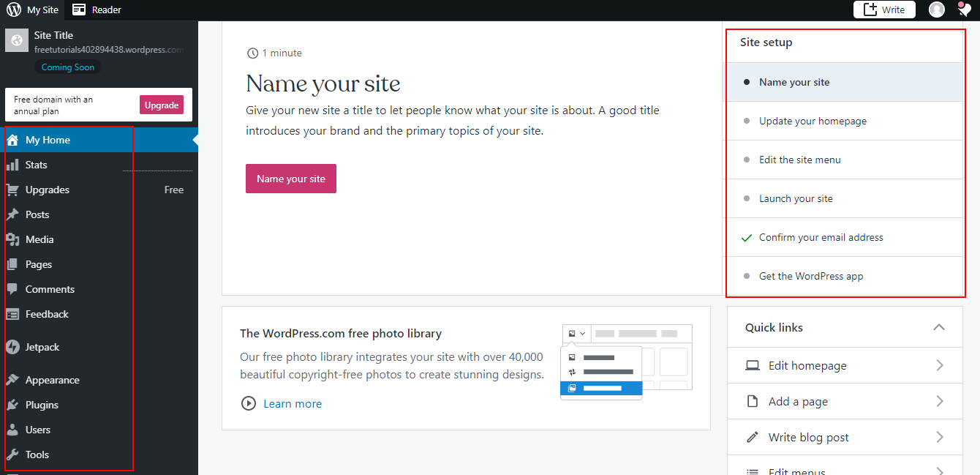Click the Pages icon in sidebar
This screenshot has height=475, width=980.
(12, 264)
